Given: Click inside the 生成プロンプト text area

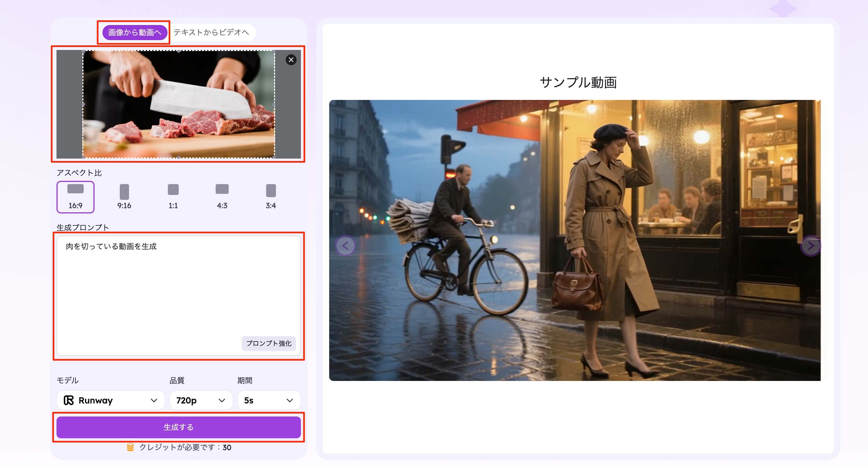Looking at the screenshot, I should click(179, 286).
